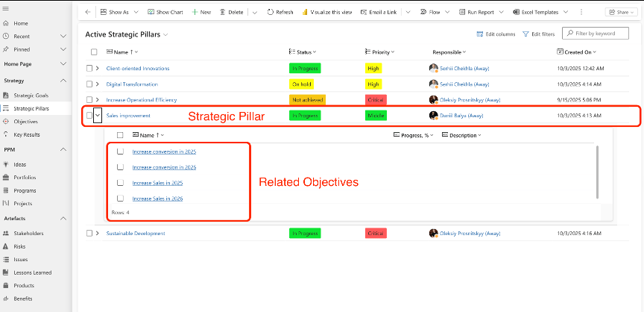Go to Stakeholders in Artefacts section
This screenshot has width=644, height=312.
[28, 233]
